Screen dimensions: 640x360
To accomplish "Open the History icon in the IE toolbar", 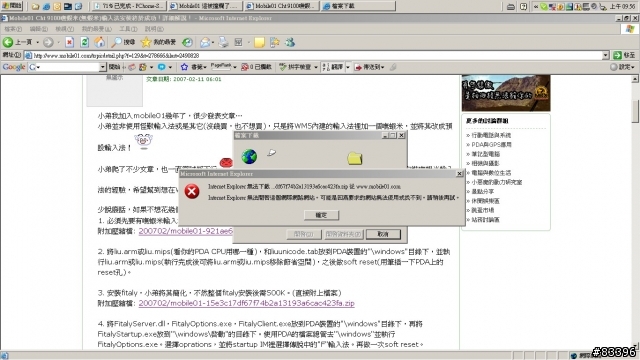I will (x=187, y=42).
